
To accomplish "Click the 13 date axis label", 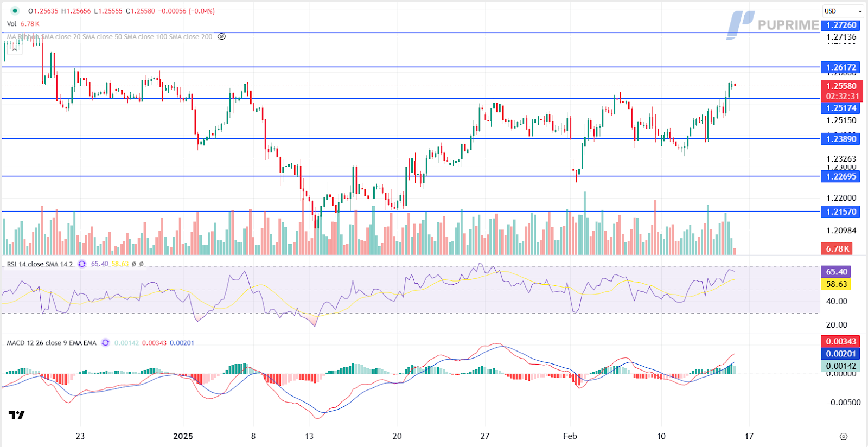I will coord(309,436).
